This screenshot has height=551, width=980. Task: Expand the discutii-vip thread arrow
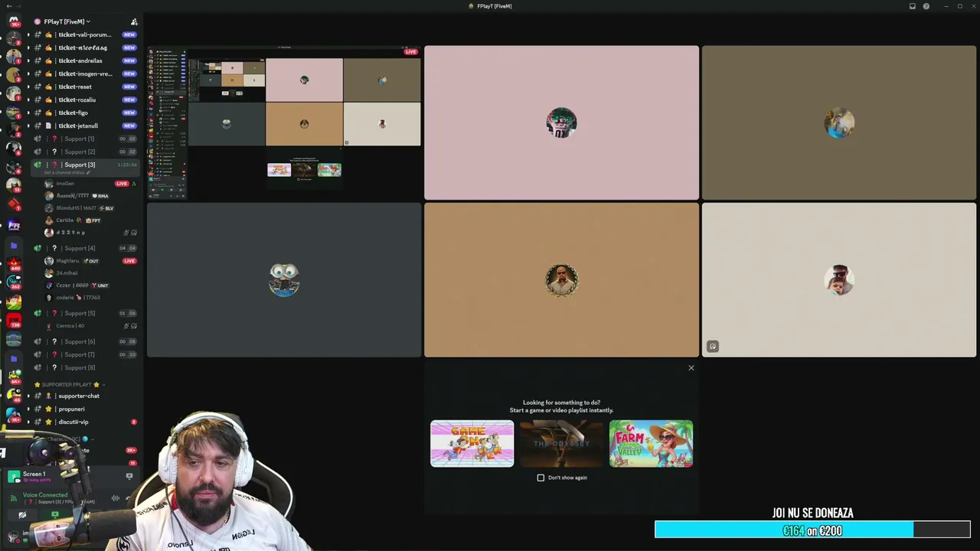point(28,422)
